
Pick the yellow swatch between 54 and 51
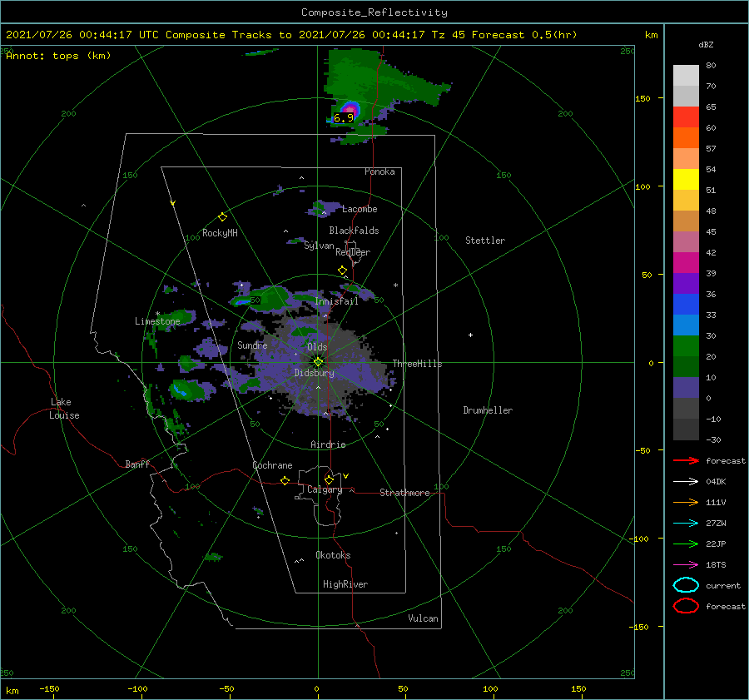pos(686,179)
